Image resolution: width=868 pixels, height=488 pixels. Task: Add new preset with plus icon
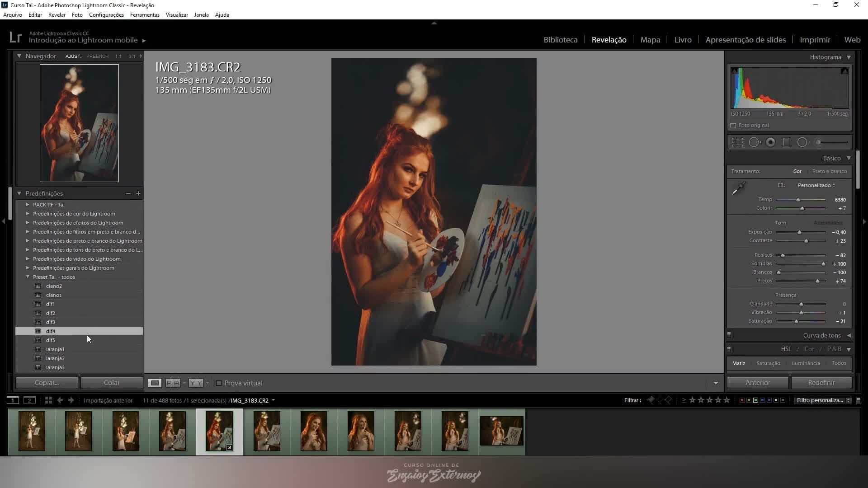[x=138, y=193]
